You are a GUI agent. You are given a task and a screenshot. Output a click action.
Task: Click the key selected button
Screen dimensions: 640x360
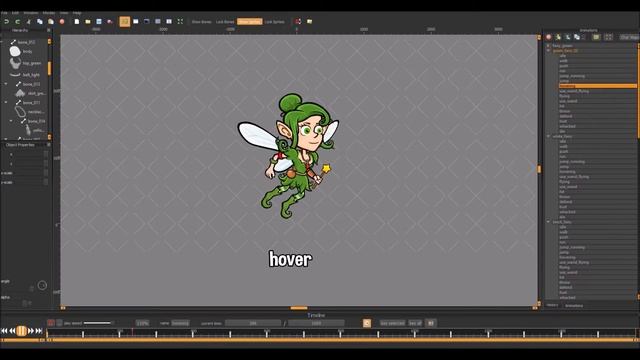coord(392,323)
